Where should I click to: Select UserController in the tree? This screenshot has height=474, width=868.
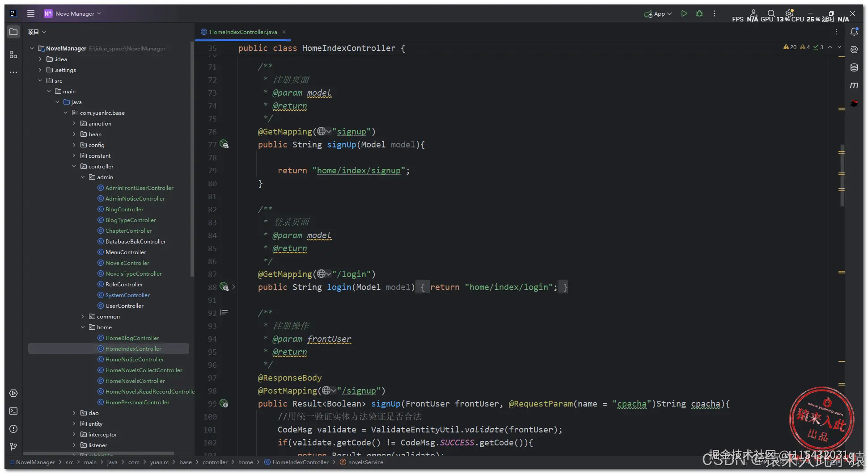[x=124, y=306]
